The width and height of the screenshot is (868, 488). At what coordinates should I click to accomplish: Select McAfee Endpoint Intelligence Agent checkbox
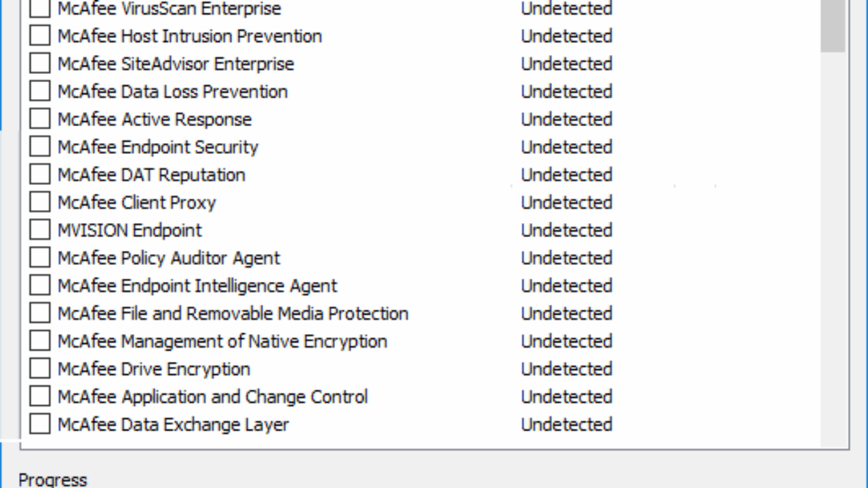pos(40,286)
